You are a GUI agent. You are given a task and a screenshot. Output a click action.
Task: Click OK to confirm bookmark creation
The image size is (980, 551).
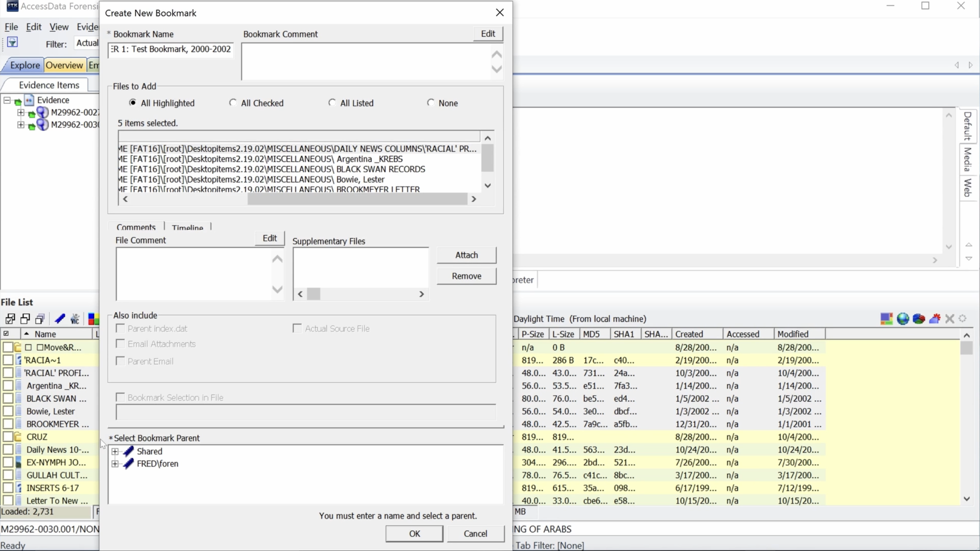(415, 533)
